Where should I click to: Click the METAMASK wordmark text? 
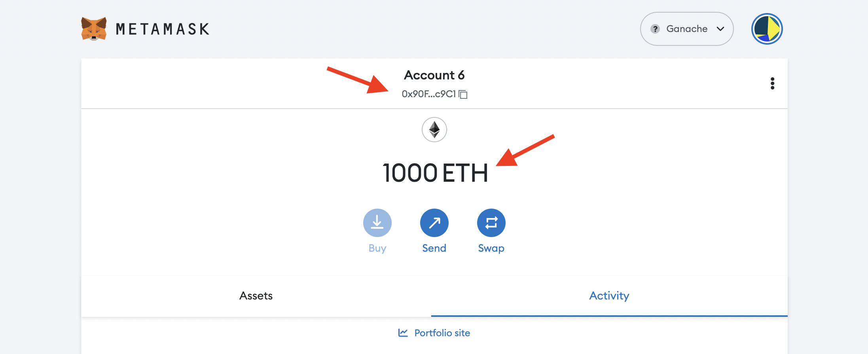pyautogui.click(x=163, y=29)
